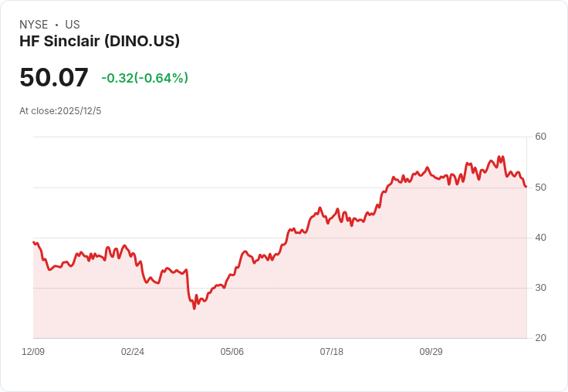Viewport: 568px width, 392px height.
Task: Click the 30 y-axis label
Action: 540,288
